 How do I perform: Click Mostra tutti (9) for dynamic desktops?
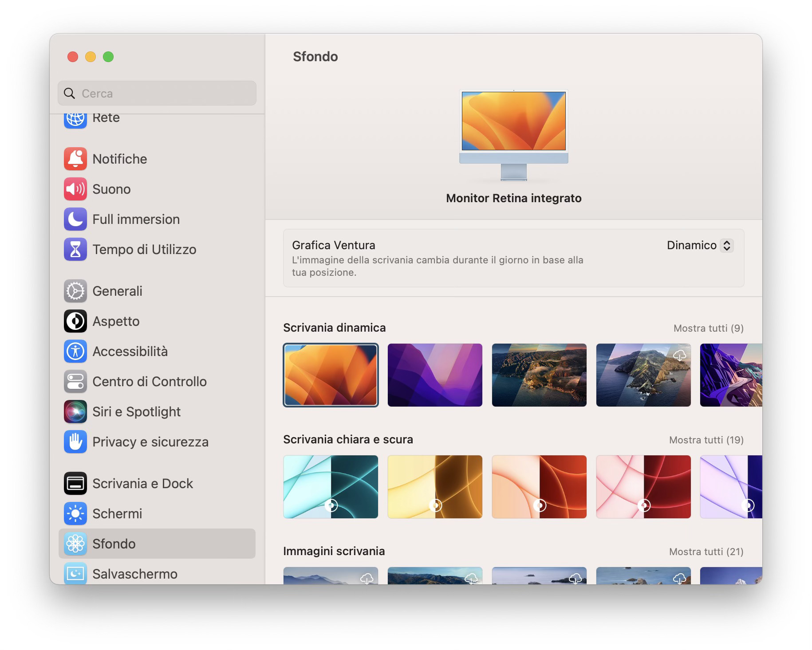coord(708,328)
